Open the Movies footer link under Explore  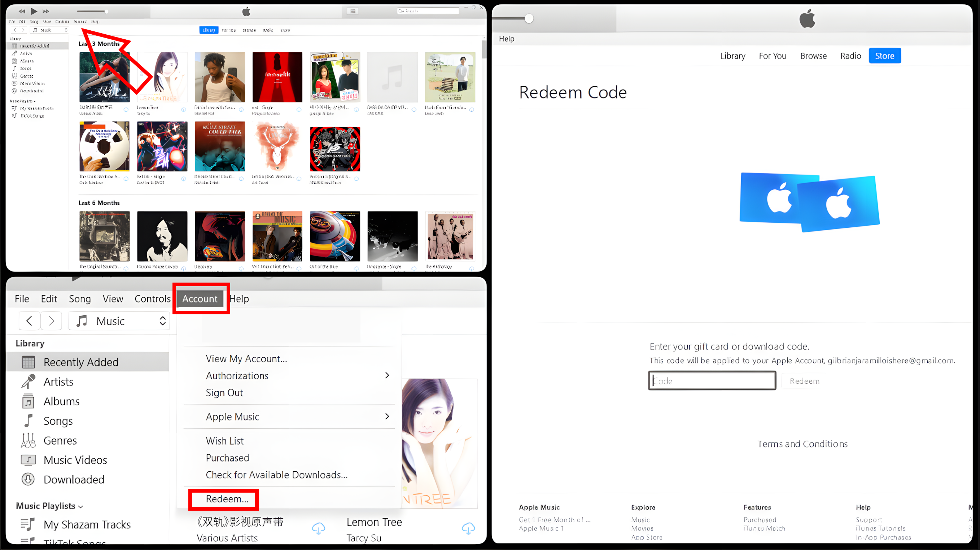pos(642,528)
